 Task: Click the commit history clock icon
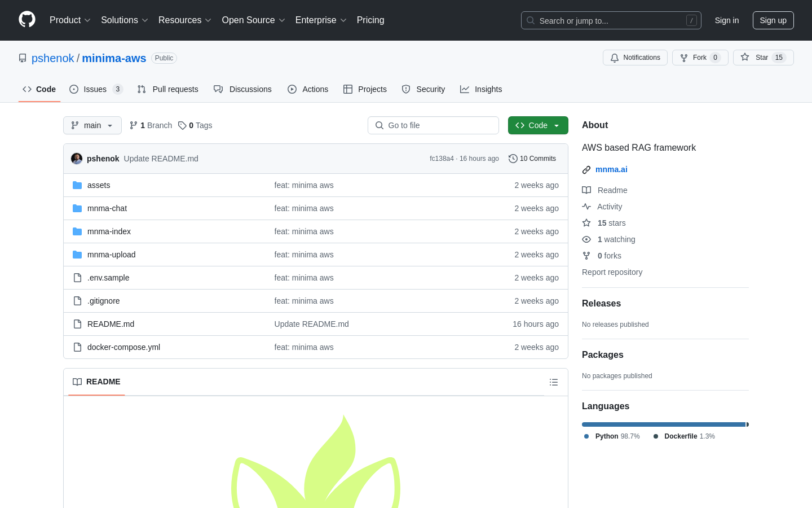click(513, 159)
